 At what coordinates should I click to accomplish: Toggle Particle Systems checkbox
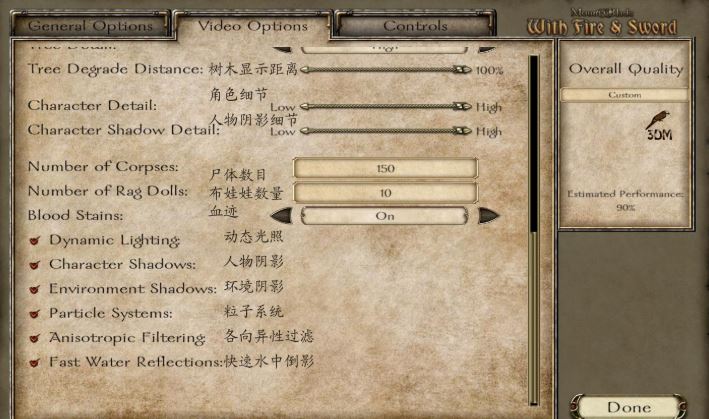click(x=34, y=314)
